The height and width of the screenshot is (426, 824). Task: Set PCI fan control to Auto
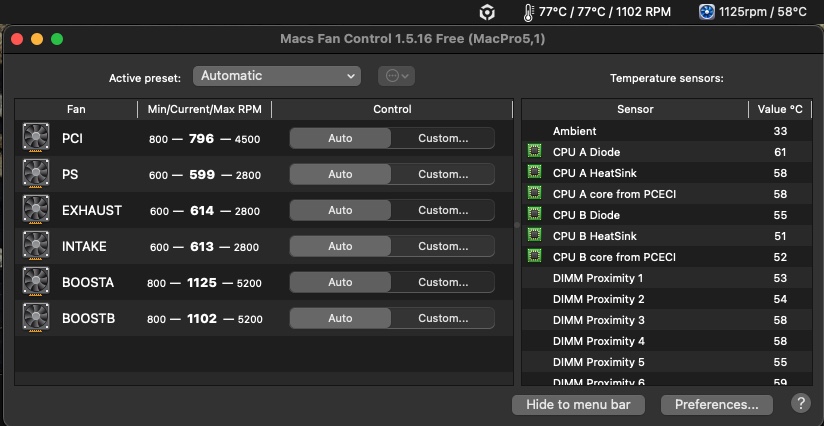click(340, 138)
